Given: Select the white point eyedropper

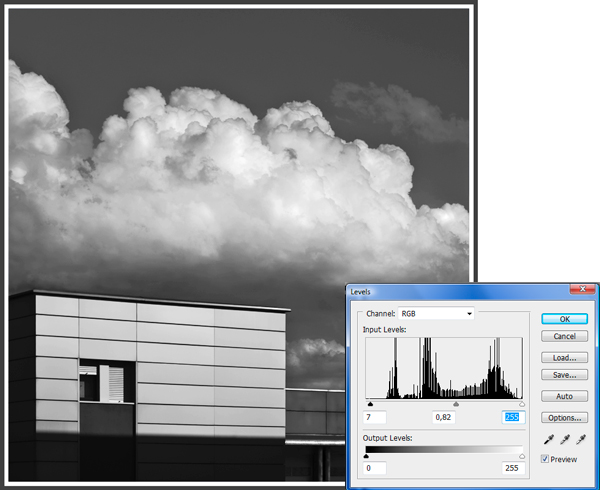Looking at the screenshot, I should pyautogui.click(x=581, y=439).
